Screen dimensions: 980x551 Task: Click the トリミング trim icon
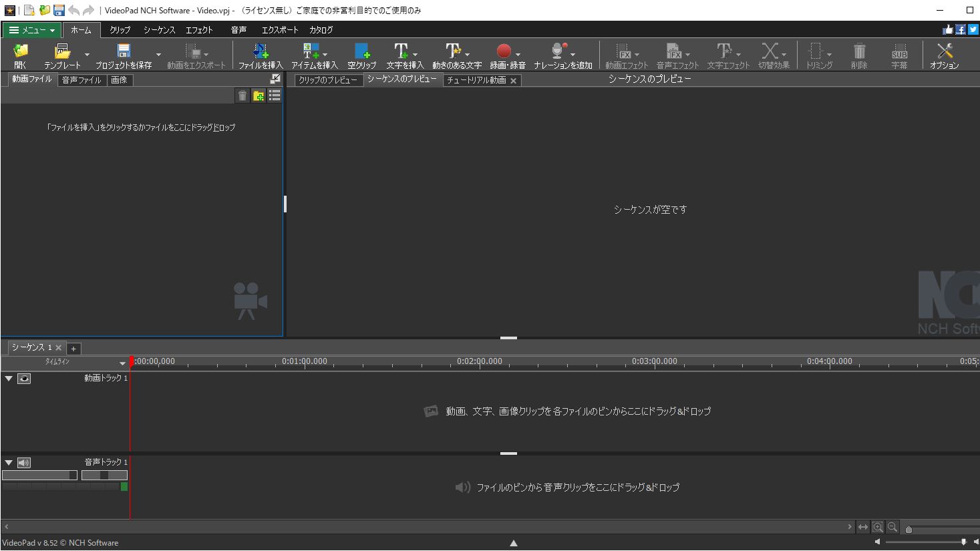[816, 51]
